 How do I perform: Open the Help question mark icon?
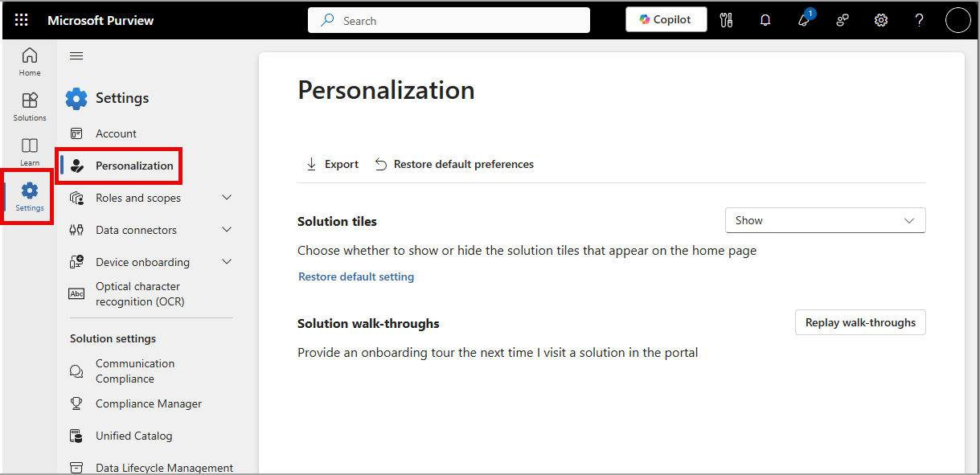coord(920,20)
